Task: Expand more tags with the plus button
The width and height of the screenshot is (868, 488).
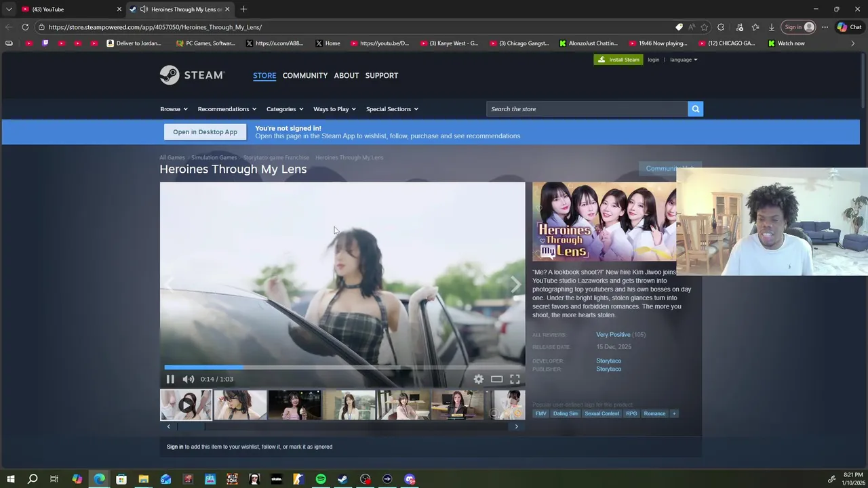Action: (673, 413)
